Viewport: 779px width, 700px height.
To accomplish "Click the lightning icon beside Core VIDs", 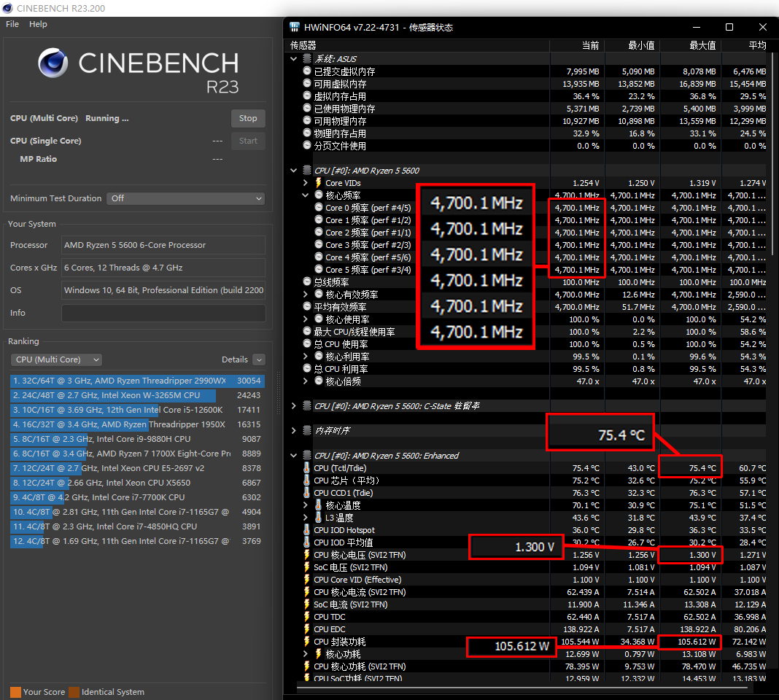I will [319, 183].
